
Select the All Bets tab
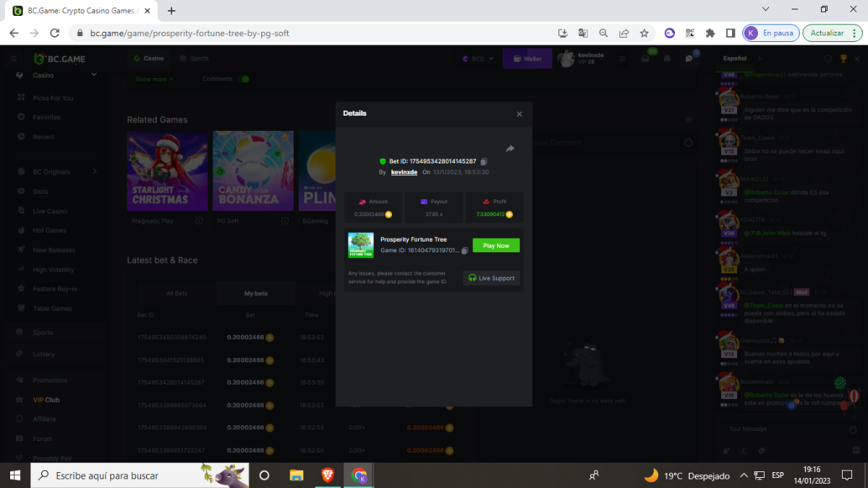[176, 294]
